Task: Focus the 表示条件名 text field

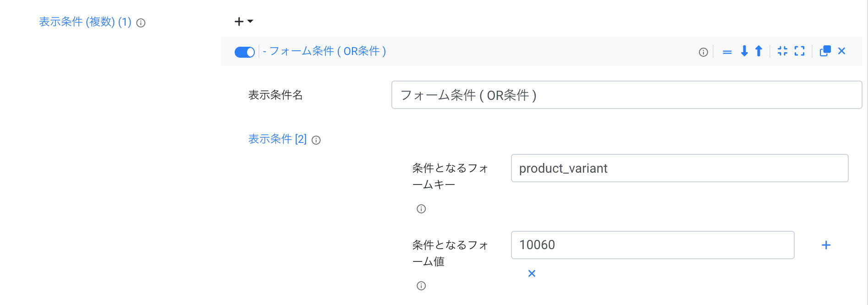Action: [x=626, y=95]
